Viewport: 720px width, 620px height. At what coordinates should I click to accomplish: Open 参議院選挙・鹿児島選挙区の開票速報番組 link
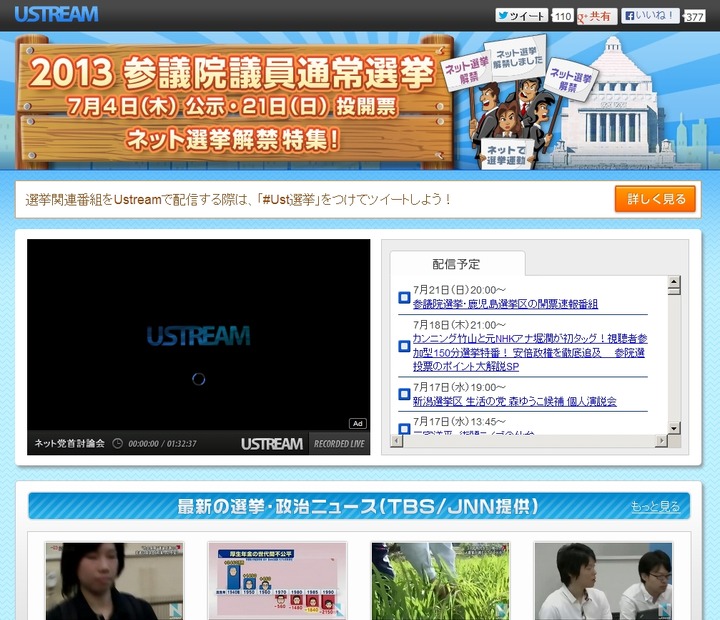tap(505, 304)
